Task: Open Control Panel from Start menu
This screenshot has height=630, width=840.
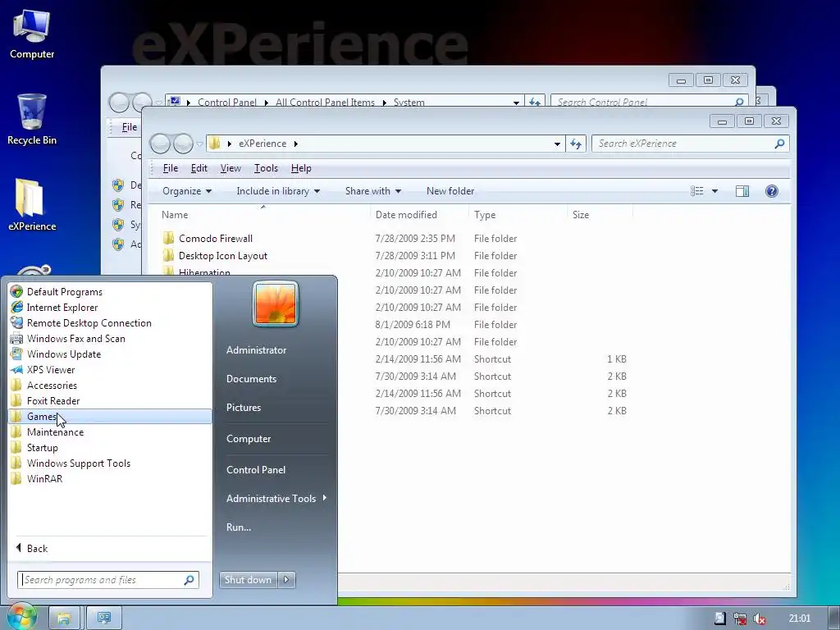Action: (x=256, y=470)
